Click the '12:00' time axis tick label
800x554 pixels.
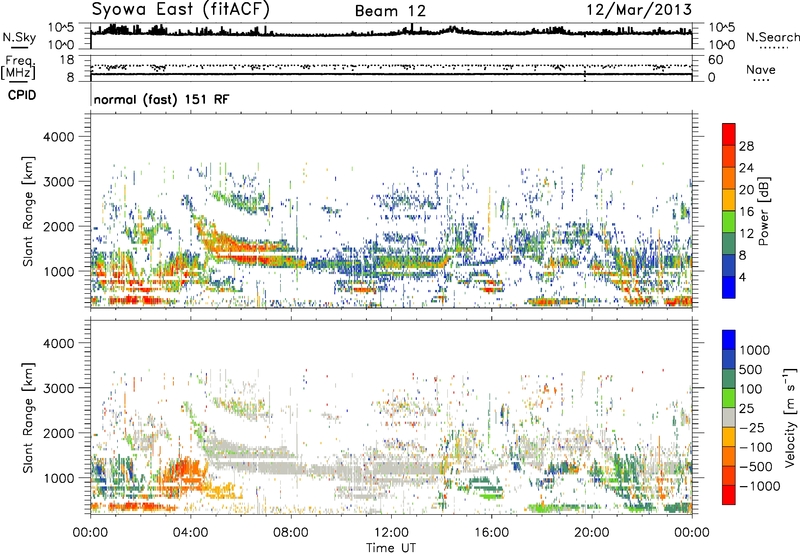tap(391, 533)
